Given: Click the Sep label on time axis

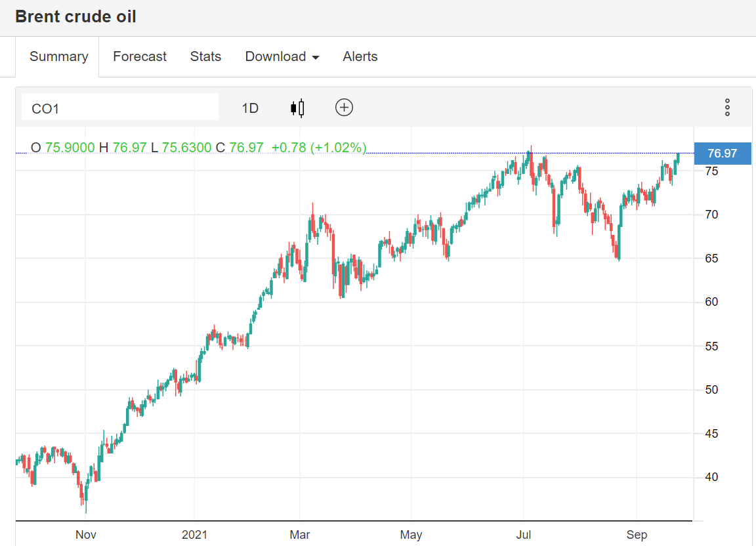Looking at the screenshot, I should [x=637, y=535].
